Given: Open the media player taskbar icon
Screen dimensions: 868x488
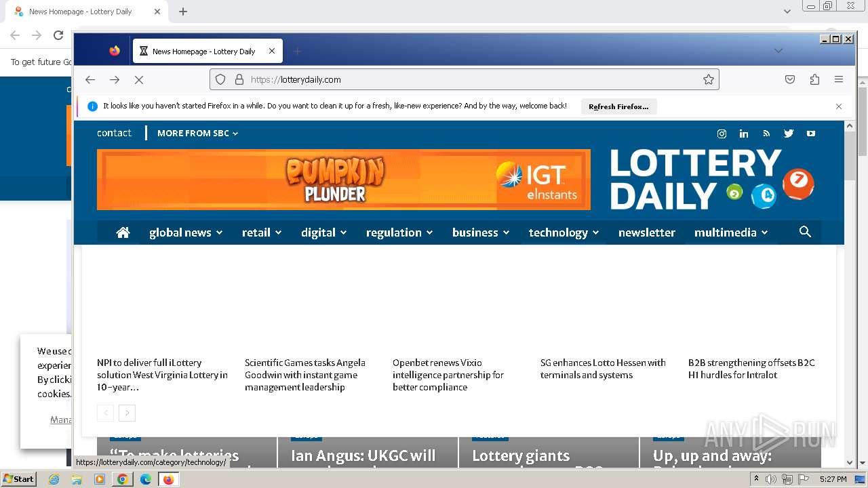Looking at the screenshot, I should coord(100,479).
